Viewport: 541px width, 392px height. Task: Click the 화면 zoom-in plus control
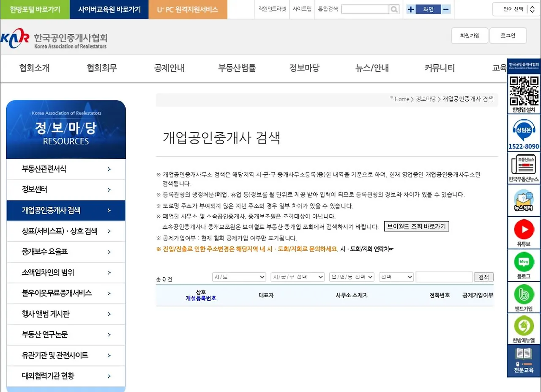410,9
